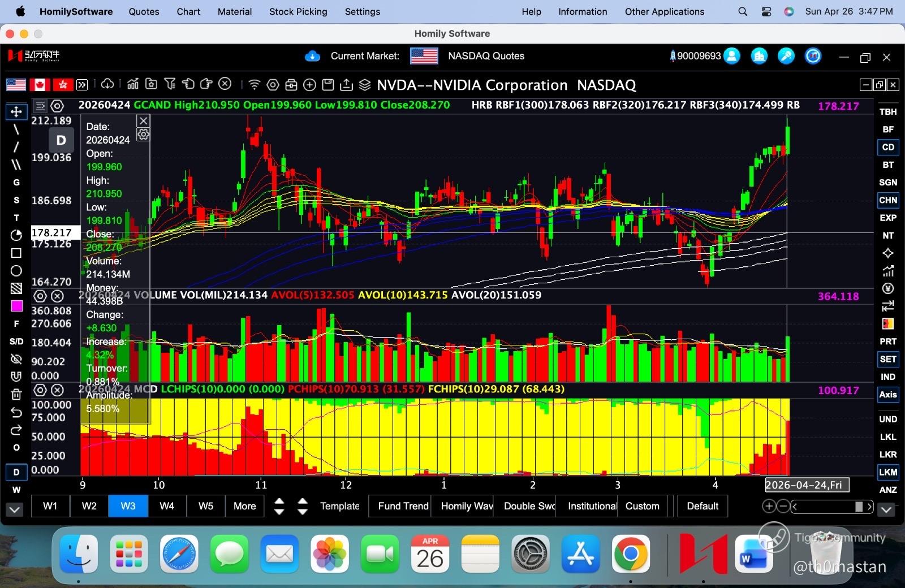Click the circled X toolbar icon
Viewport: 905px width, 588px height.
pos(225,84)
